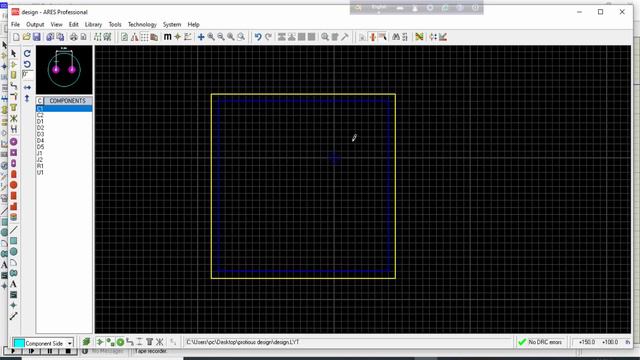Screen dimensions: 640x360
Task: Click the horizontal Mirror X icon
Action: [27, 87]
